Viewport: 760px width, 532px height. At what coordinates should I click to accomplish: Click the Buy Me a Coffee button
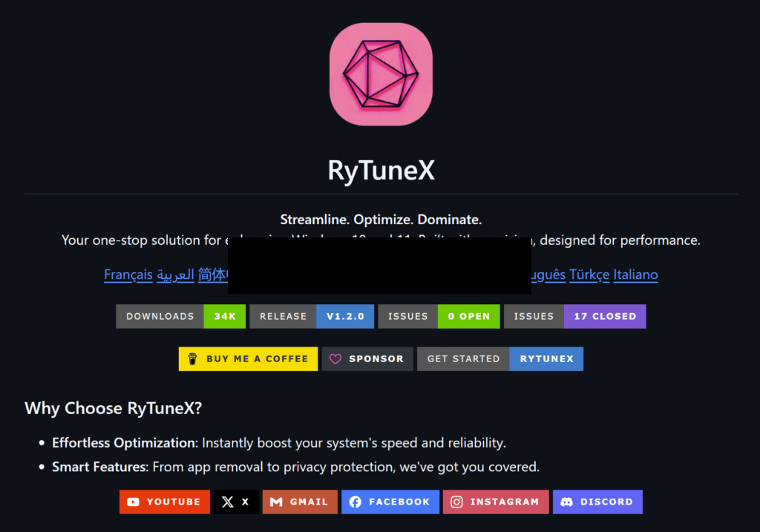pyautogui.click(x=248, y=359)
